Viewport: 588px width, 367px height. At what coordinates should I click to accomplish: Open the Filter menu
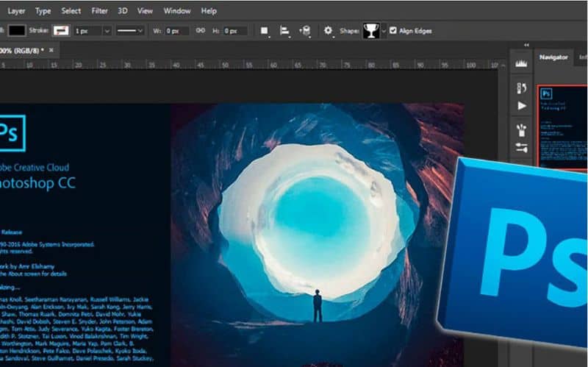point(100,11)
